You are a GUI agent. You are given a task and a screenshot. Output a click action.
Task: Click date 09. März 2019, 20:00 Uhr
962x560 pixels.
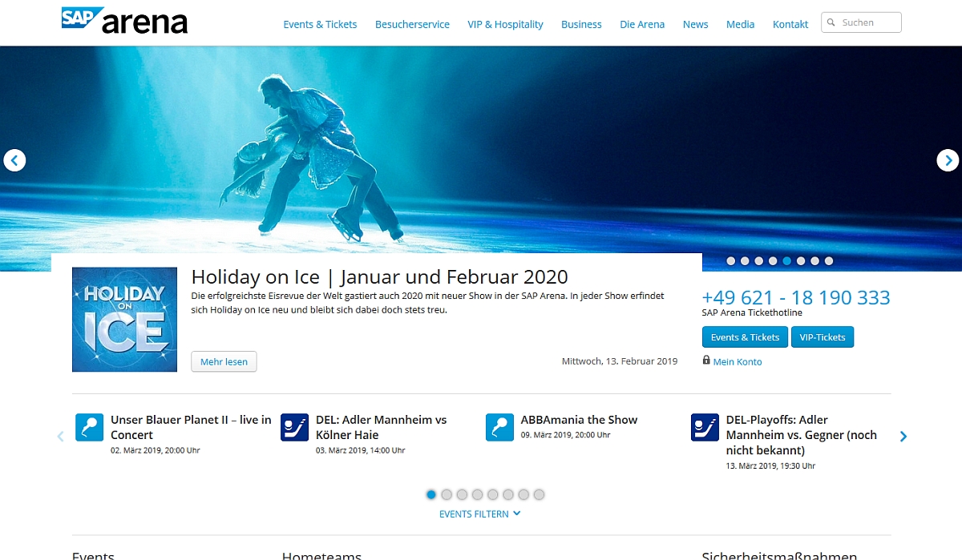(566, 435)
